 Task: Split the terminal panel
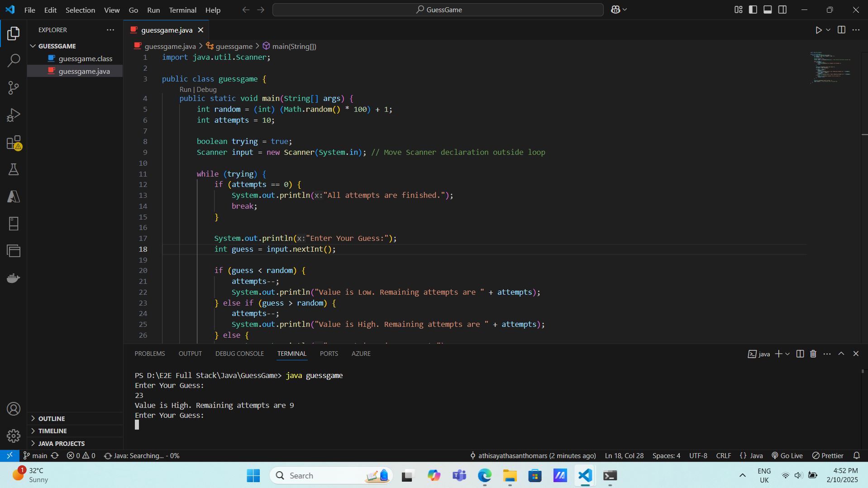coord(800,354)
